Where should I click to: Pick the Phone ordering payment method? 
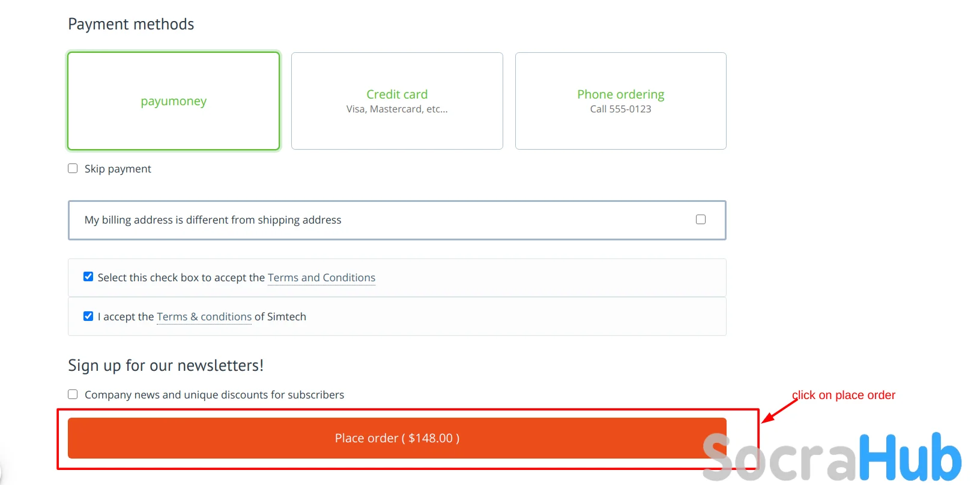click(620, 95)
